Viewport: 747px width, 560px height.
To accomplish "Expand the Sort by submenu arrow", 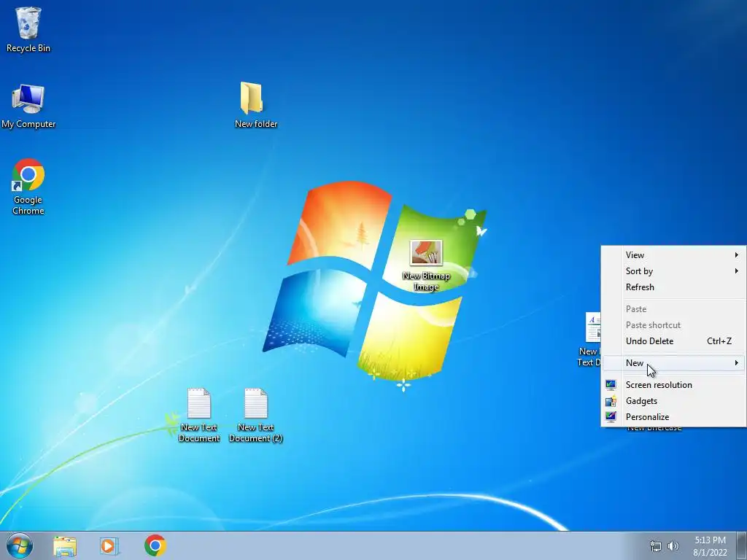I will point(737,271).
